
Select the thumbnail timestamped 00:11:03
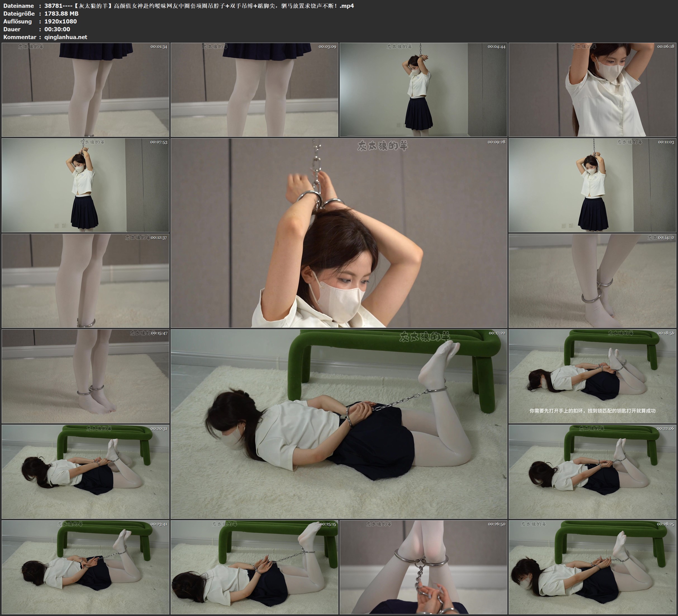click(592, 185)
